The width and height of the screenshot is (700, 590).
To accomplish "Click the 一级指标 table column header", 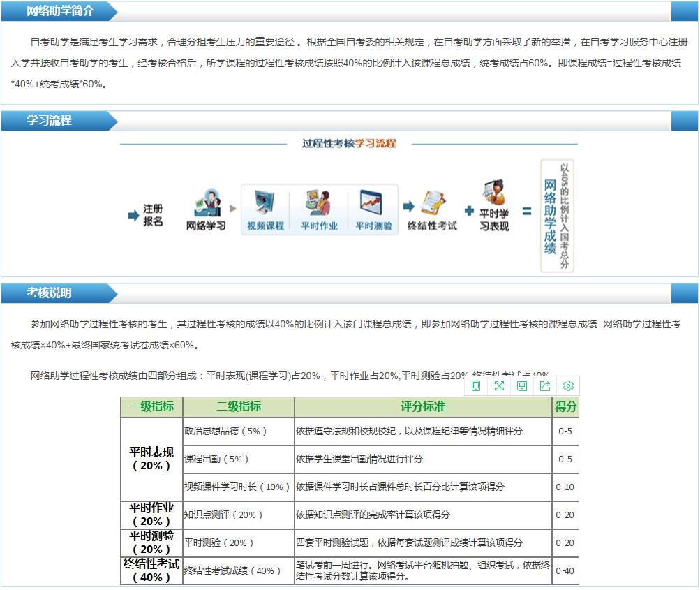I will coord(151,407).
